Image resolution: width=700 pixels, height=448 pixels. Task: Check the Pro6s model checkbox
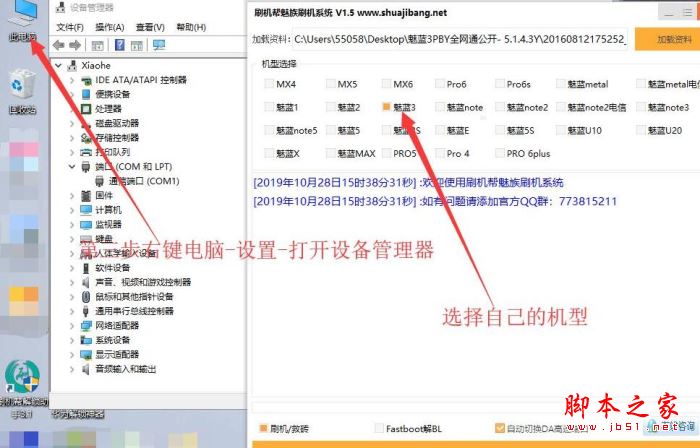pos(500,83)
